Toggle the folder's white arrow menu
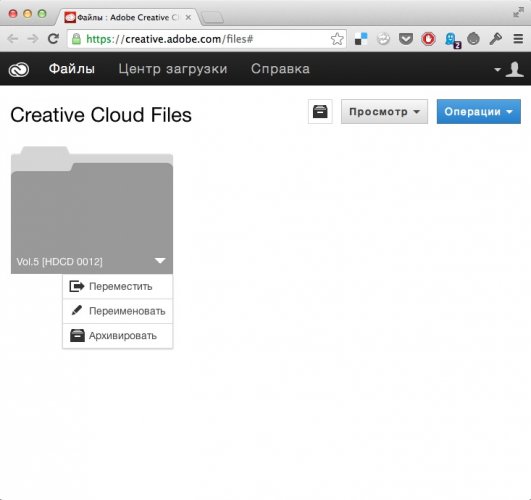 click(x=160, y=261)
